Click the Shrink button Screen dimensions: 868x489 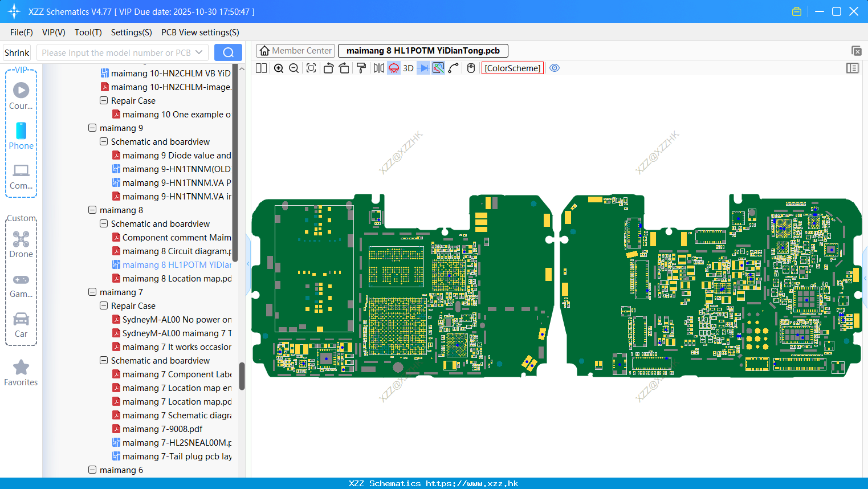(17, 53)
